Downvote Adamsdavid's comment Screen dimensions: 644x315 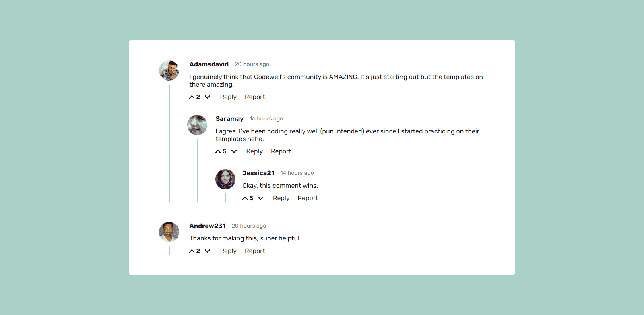207,97
